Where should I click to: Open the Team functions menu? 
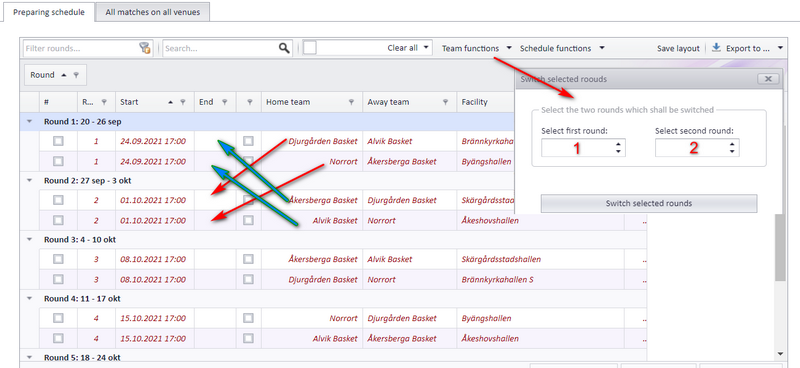pyautogui.click(x=477, y=48)
